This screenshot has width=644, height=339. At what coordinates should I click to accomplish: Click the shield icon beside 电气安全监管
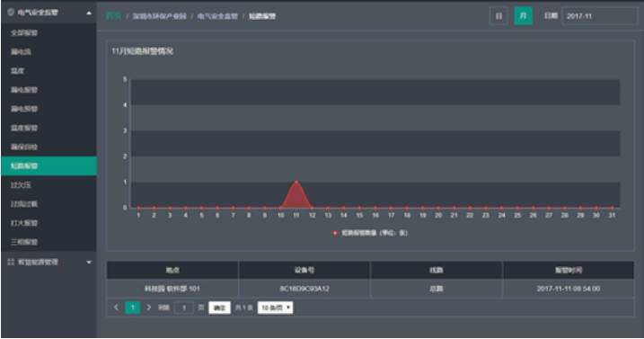click(11, 13)
